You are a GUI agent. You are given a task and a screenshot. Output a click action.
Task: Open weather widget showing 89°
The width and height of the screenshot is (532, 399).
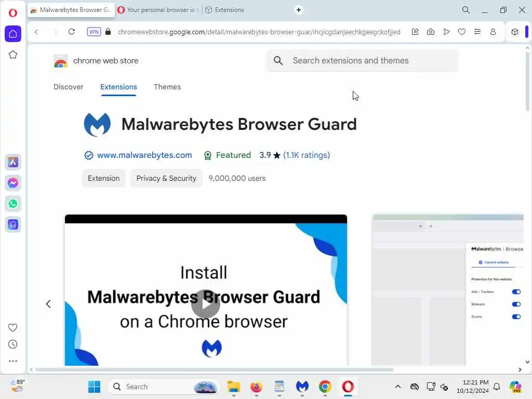click(17, 386)
